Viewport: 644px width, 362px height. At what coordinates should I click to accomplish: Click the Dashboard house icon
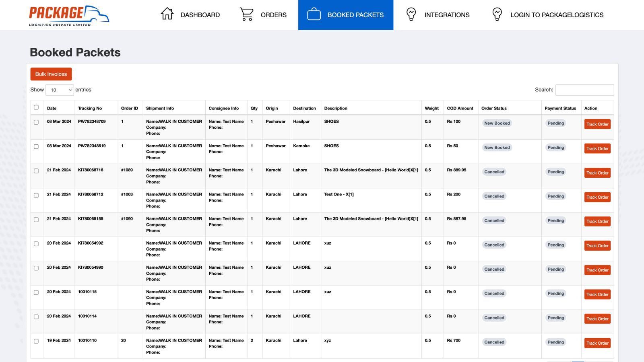[x=167, y=14]
